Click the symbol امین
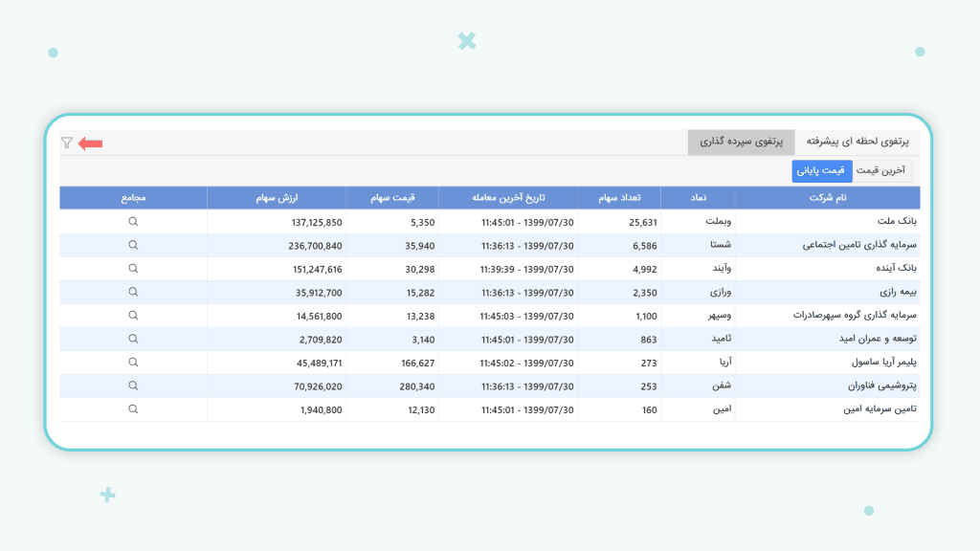Viewport: 980px width, 551px height. 722,408
